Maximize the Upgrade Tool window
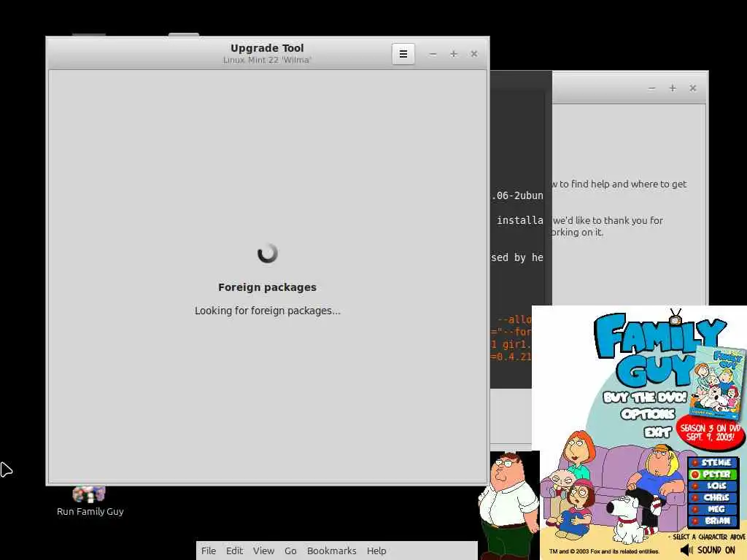The height and width of the screenshot is (560, 747). [454, 54]
